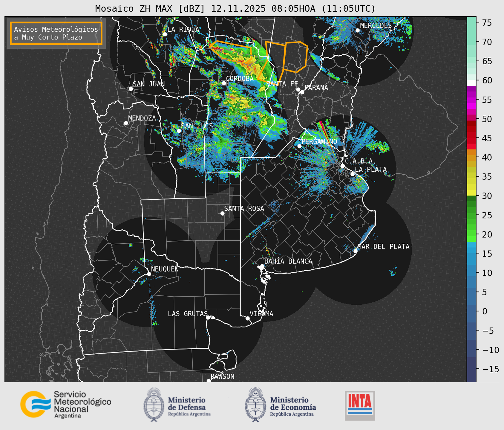This screenshot has height=430, width=504.
Task: Click the BAHÍA BLANCA label
Action: [x=288, y=261]
